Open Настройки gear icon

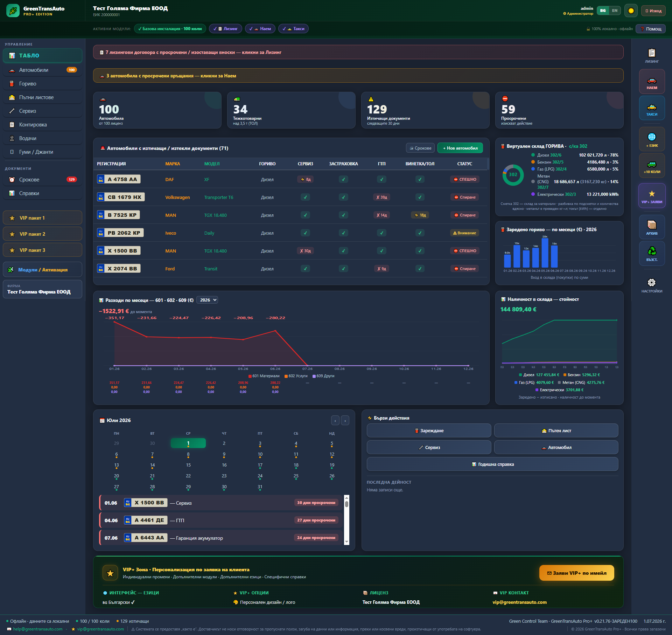coord(652,285)
